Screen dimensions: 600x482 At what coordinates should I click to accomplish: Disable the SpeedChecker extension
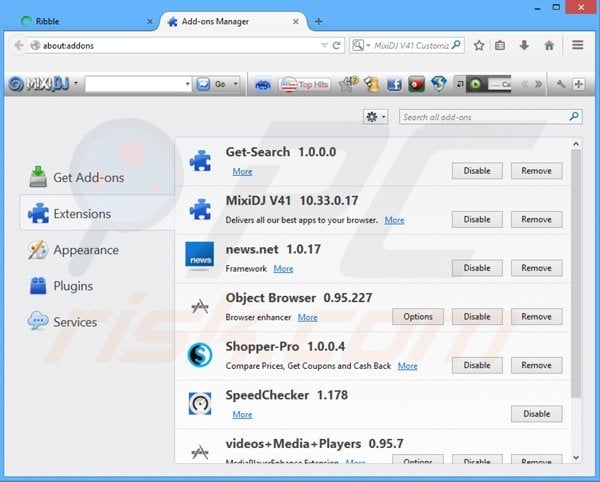pos(536,414)
